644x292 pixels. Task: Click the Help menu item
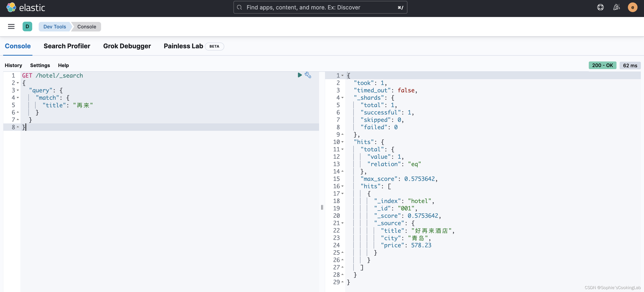click(x=63, y=65)
